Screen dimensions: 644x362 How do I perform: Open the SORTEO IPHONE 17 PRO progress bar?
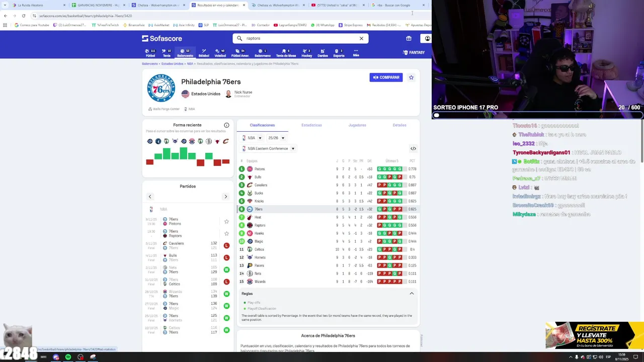[537, 115]
